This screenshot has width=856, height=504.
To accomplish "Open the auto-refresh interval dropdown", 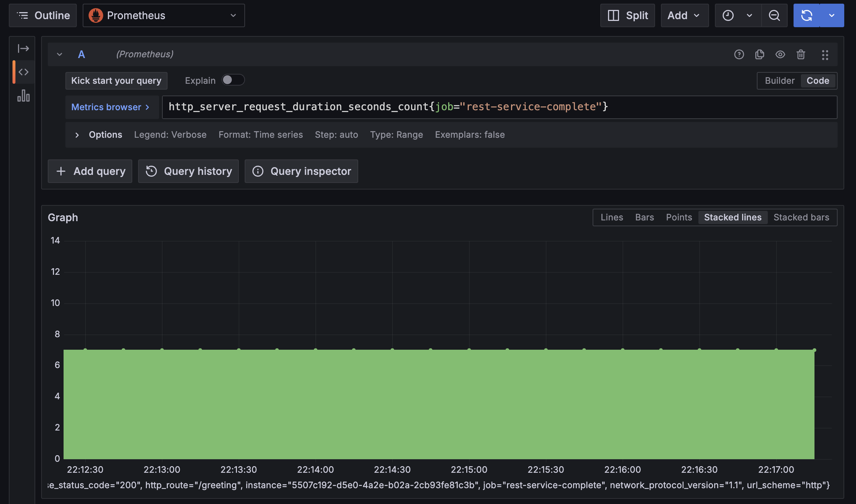I will 832,15.
